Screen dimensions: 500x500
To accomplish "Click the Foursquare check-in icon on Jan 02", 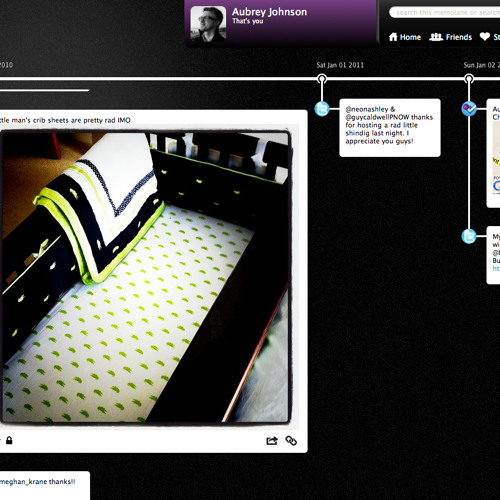I will tap(469, 109).
